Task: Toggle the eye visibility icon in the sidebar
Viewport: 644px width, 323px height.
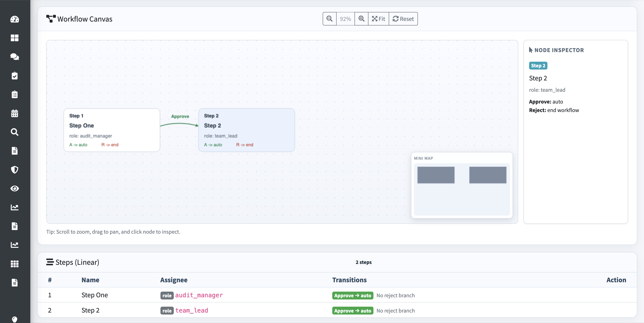Action: tap(15, 189)
